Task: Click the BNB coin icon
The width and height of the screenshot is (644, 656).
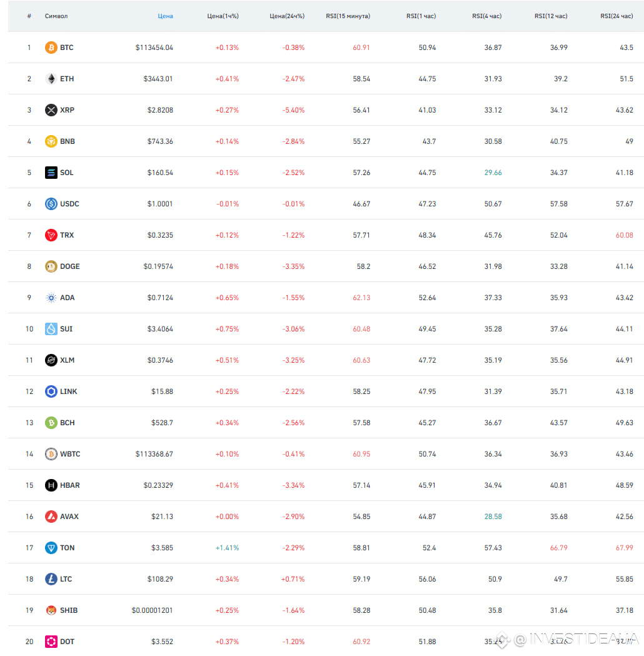Action: 51,141
